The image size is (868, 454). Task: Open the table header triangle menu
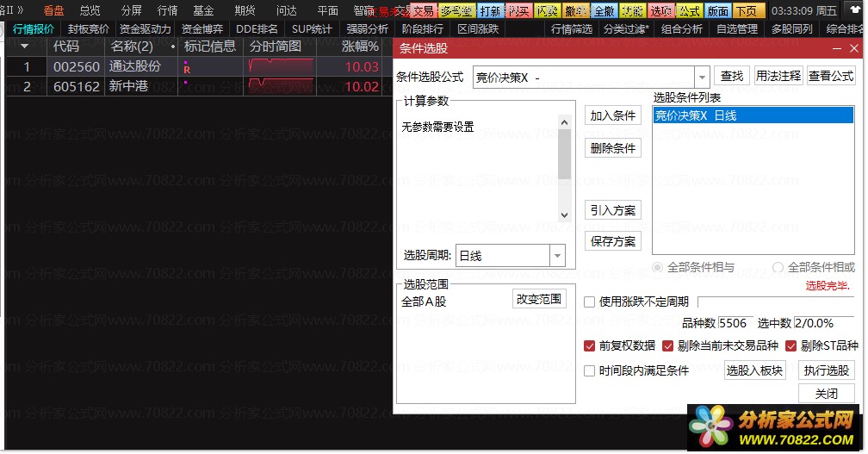point(25,46)
